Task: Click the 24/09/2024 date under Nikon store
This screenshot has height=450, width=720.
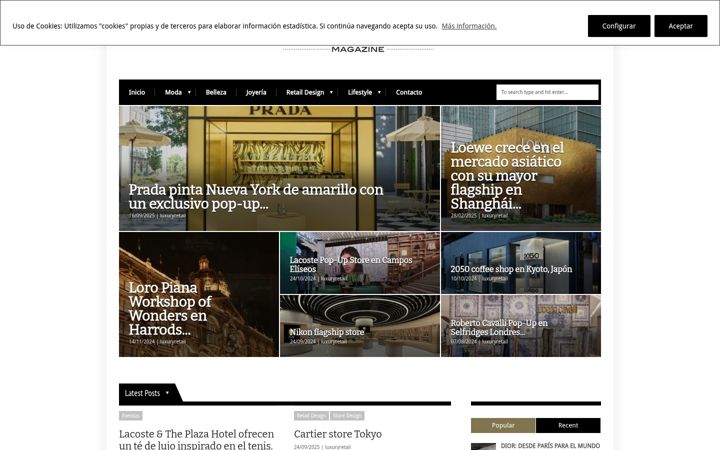Action: click(x=303, y=342)
